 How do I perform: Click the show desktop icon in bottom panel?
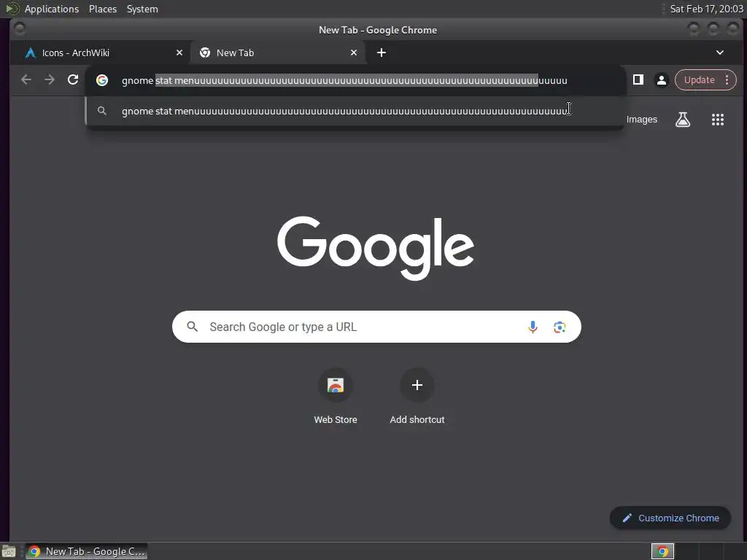[x=9, y=551]
